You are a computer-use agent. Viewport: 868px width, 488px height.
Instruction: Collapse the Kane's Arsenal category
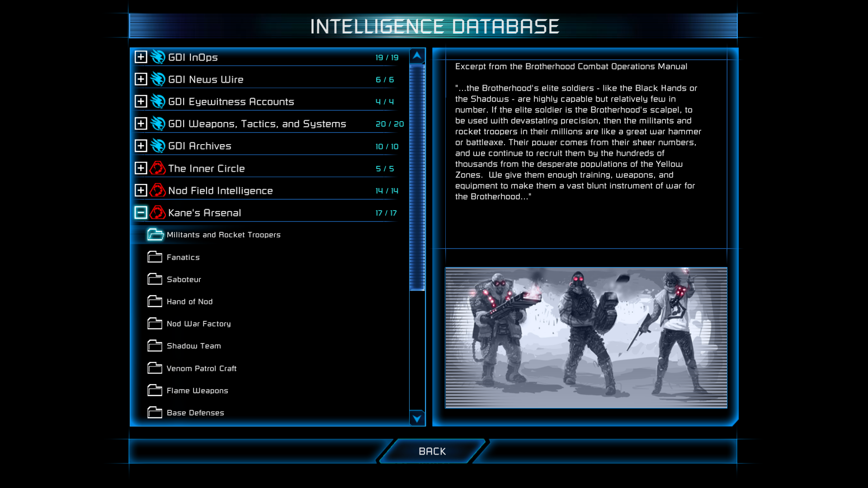pos(141,212)
